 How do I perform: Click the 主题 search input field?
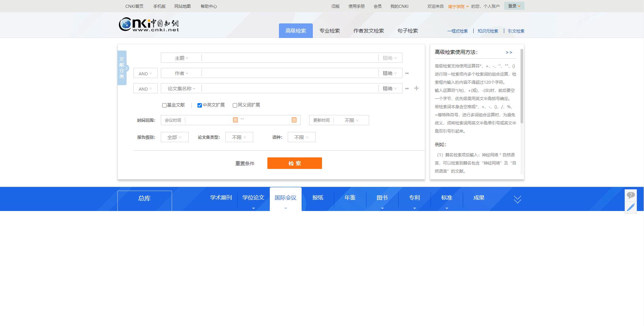click(x=289, y=58)
